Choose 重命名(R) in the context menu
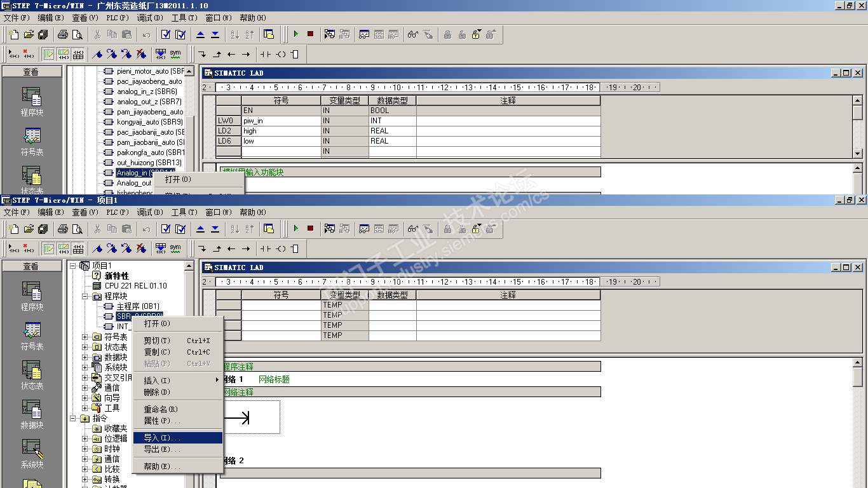 178,409
